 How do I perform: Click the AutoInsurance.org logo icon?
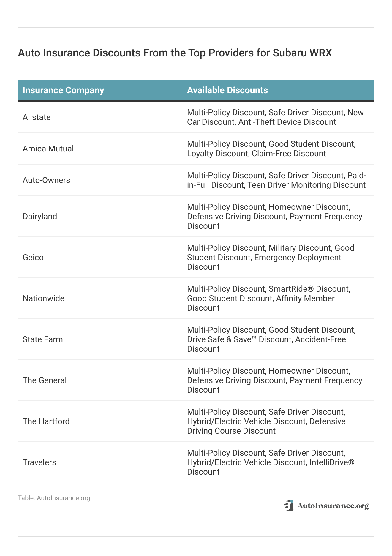pyautogui.click(x=289, y=506)
